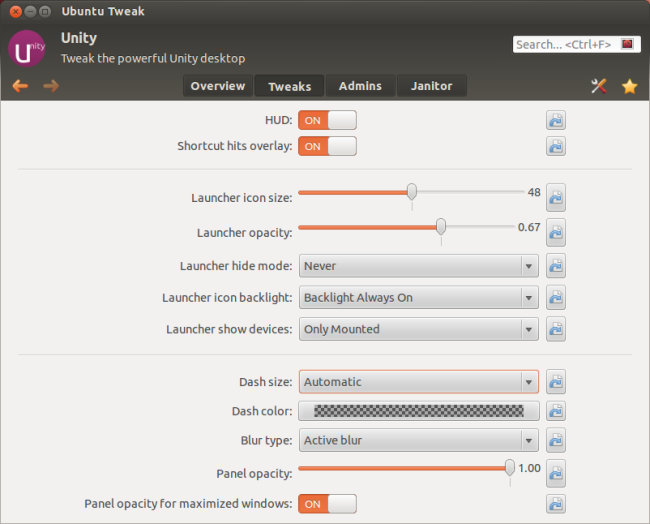Reset Panel opacity for maximized windows
This screenshot has height=524, width=650.
(x=555, y=504)
